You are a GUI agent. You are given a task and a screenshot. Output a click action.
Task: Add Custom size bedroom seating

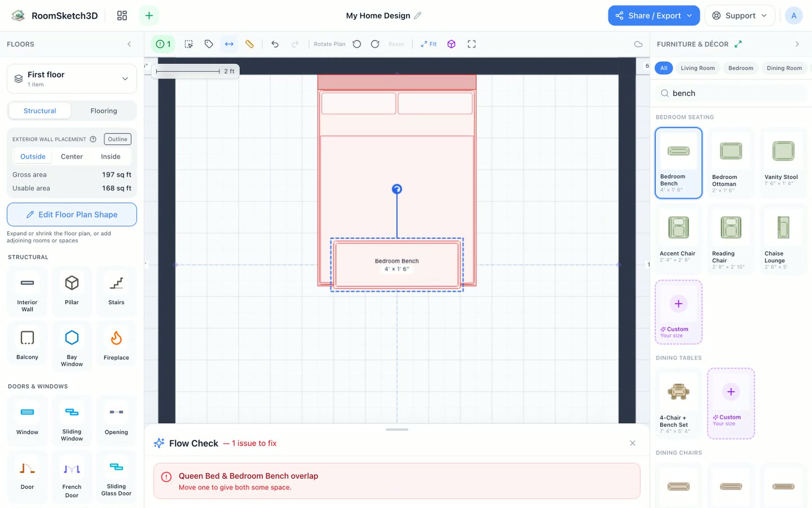pyautogui.click(x=678, y=312)
